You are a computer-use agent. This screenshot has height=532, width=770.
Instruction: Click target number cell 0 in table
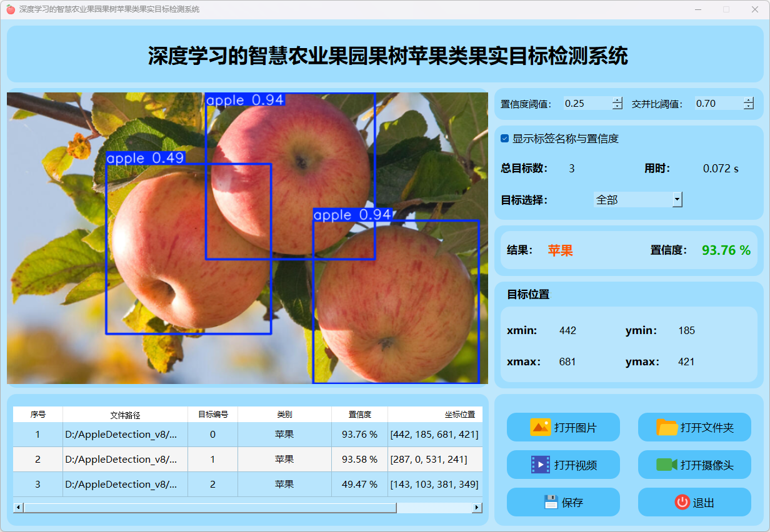tap(213, 434)
